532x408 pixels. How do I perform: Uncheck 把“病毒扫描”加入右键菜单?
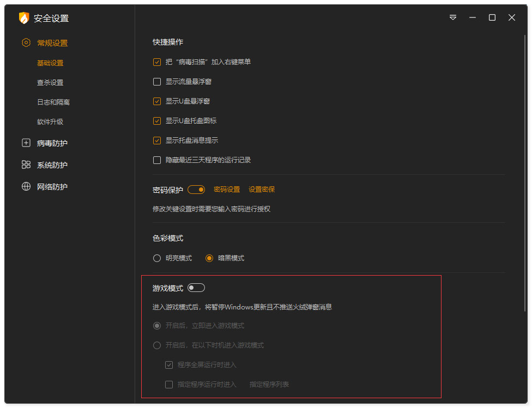[x=157, y=62]
